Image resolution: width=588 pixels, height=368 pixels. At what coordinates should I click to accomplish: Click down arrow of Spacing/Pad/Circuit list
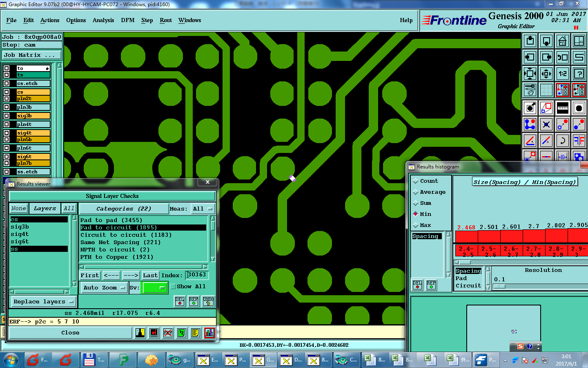pyautogui.click(x=488, y=288)
